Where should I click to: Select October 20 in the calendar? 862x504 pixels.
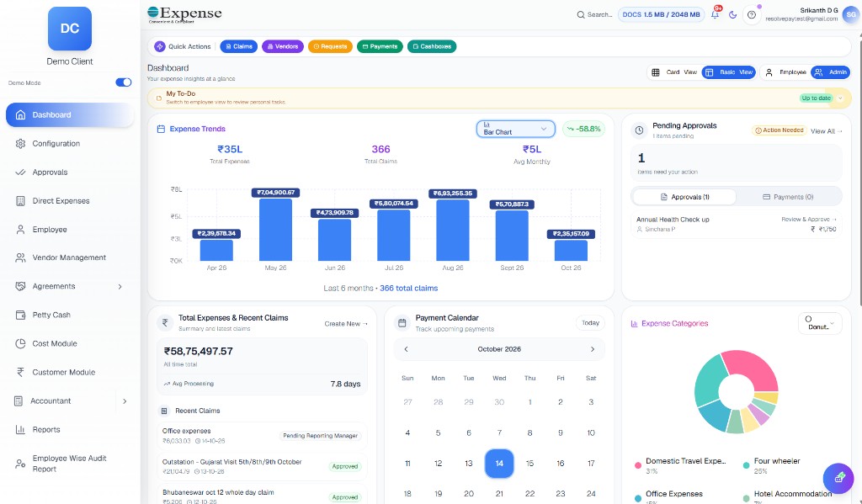468,494
